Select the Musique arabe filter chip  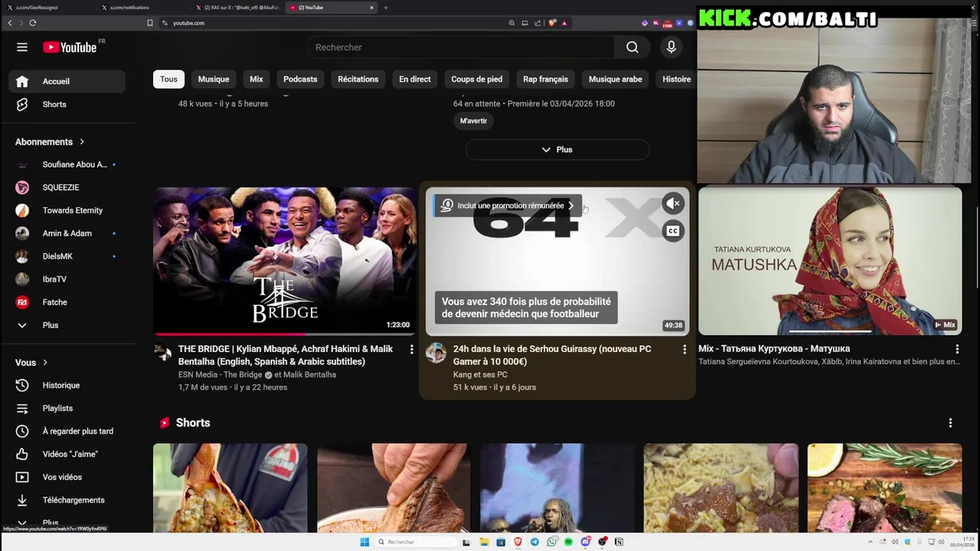[616, 79]
